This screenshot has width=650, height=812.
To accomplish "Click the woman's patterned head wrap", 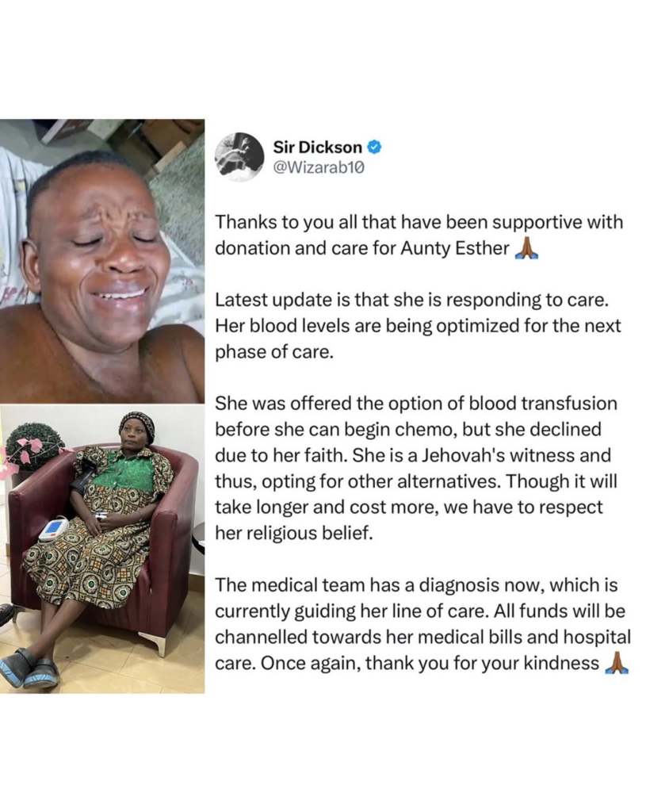I will pos(136,424).
